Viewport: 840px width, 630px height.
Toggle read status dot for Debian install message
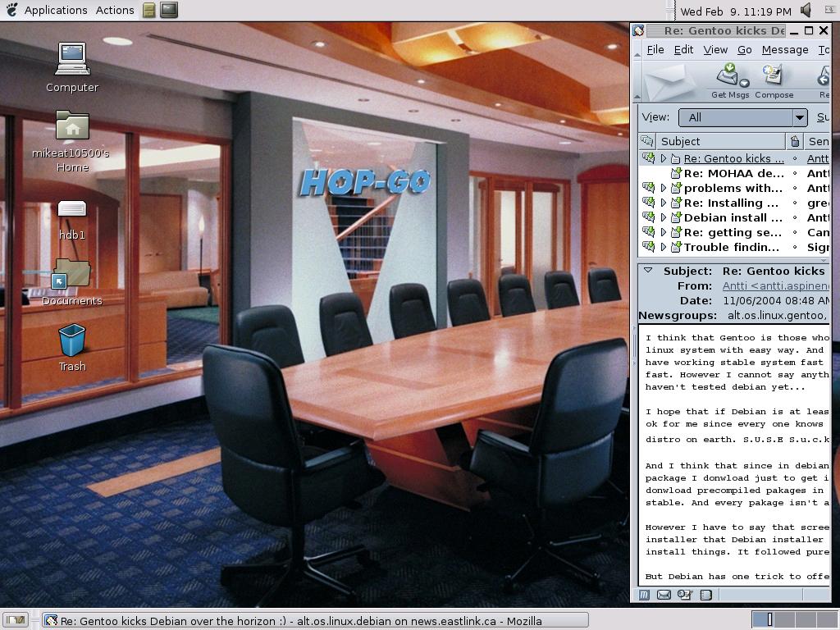click(x=794, y=217)
